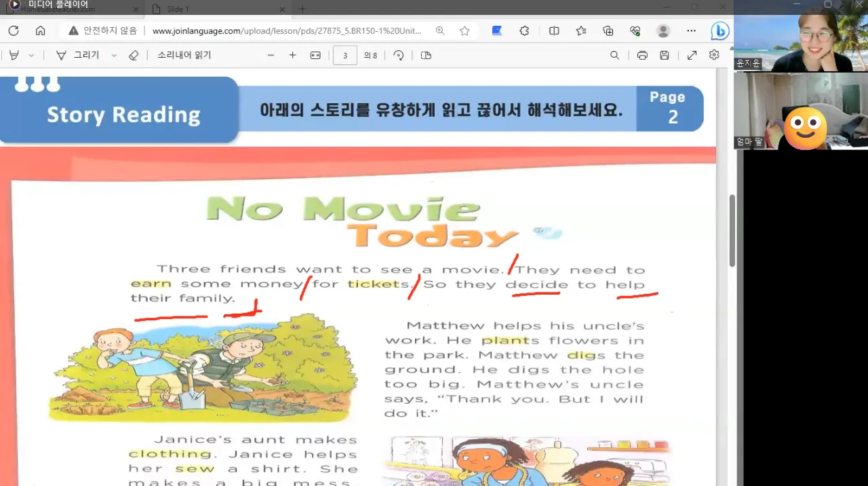868x486 pixels.
Task: Click the rotate page icon
Action: click(399, 56)
